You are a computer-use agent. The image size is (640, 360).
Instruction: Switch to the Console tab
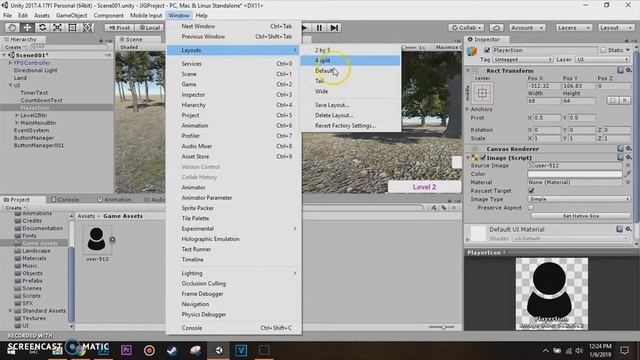coord(65,200)
